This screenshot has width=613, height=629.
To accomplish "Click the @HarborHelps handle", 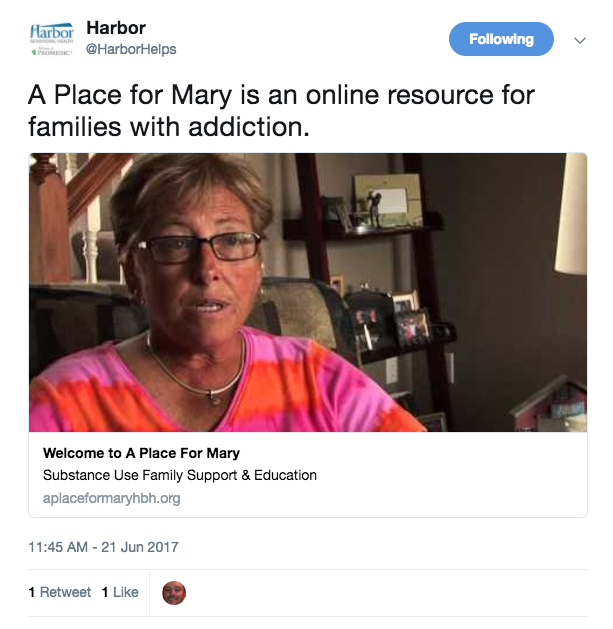I will click(x=131, y=49).
